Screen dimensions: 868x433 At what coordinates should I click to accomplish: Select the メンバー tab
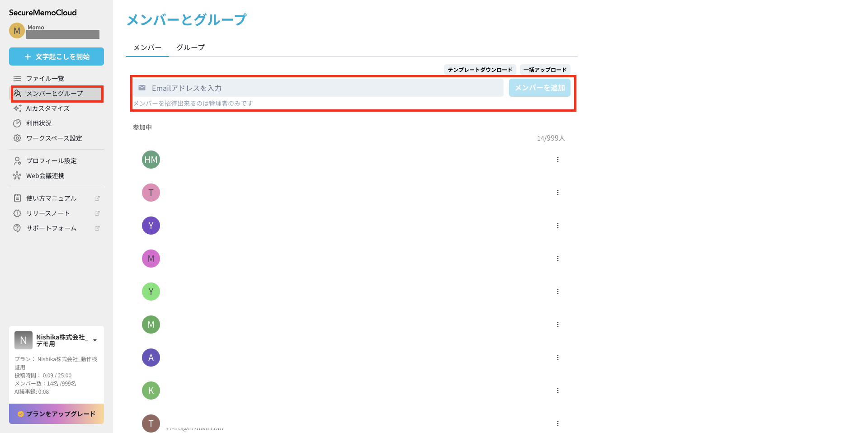[x=147, y=47]
